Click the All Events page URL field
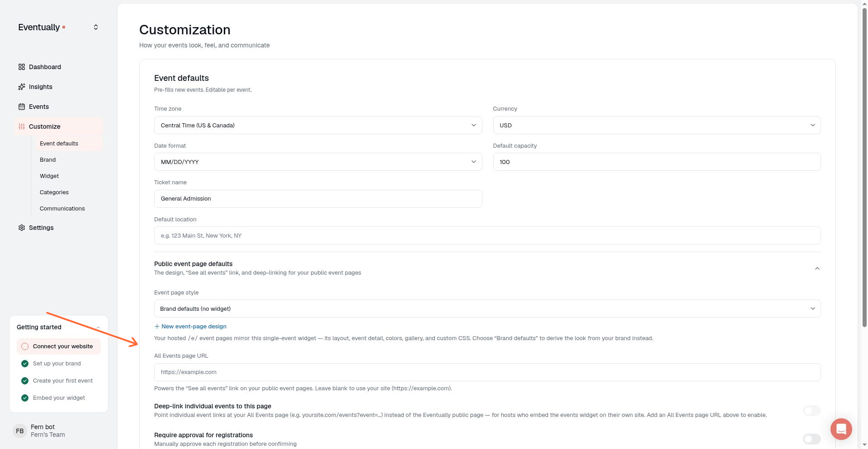Image resolution: width=868 pixels, height=449 pixels. pos(487,372)
